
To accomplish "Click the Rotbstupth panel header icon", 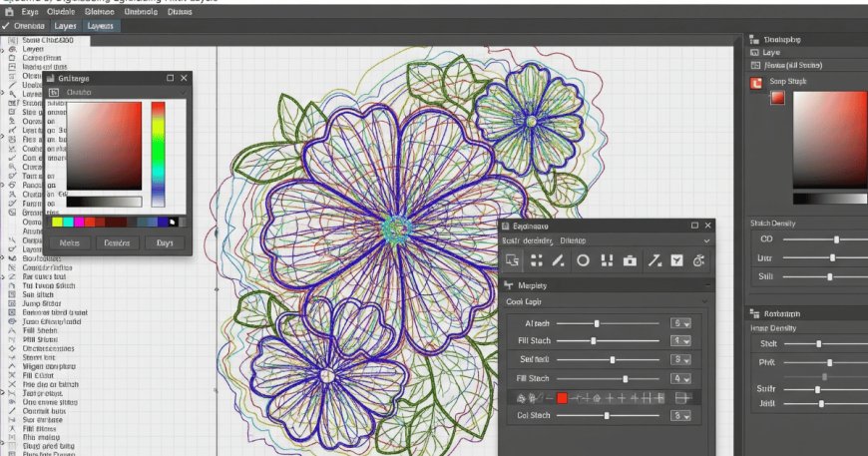I will (754, 313).
